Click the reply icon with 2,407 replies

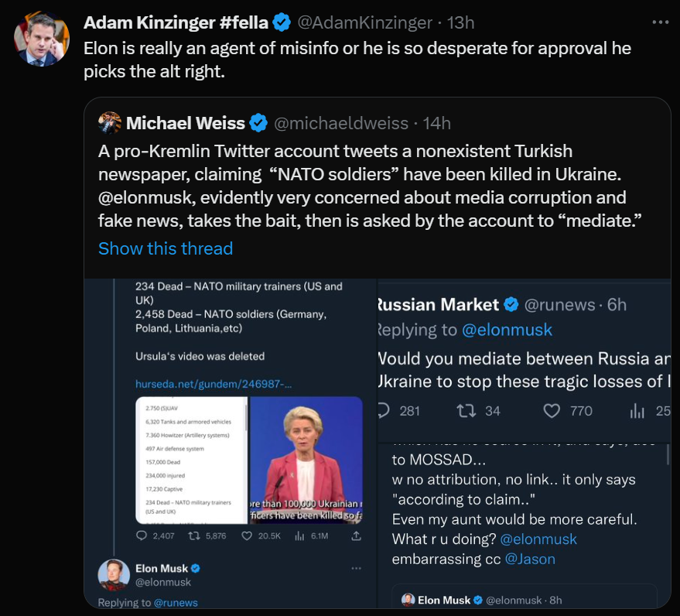click(x=142, y=536)
